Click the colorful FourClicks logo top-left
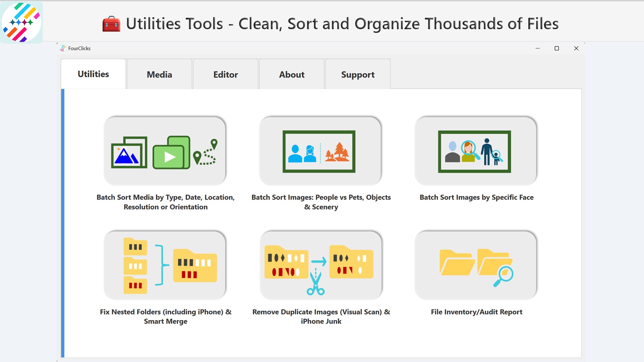 click(21, 21)
